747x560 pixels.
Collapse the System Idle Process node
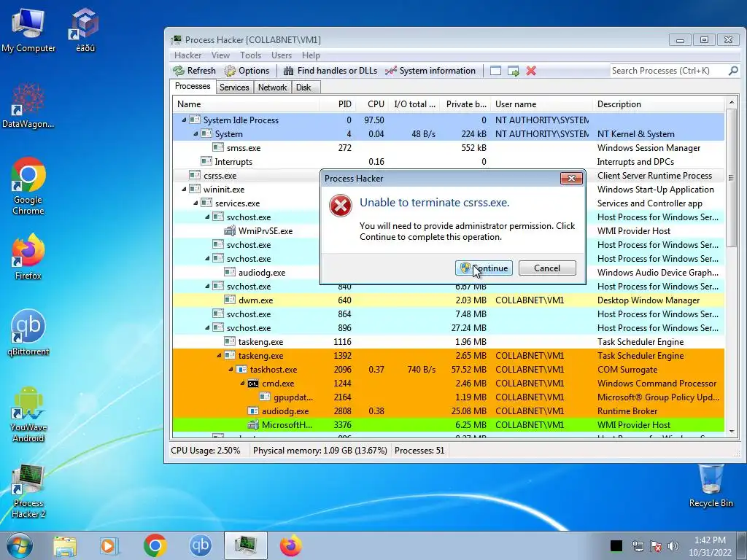184,120
